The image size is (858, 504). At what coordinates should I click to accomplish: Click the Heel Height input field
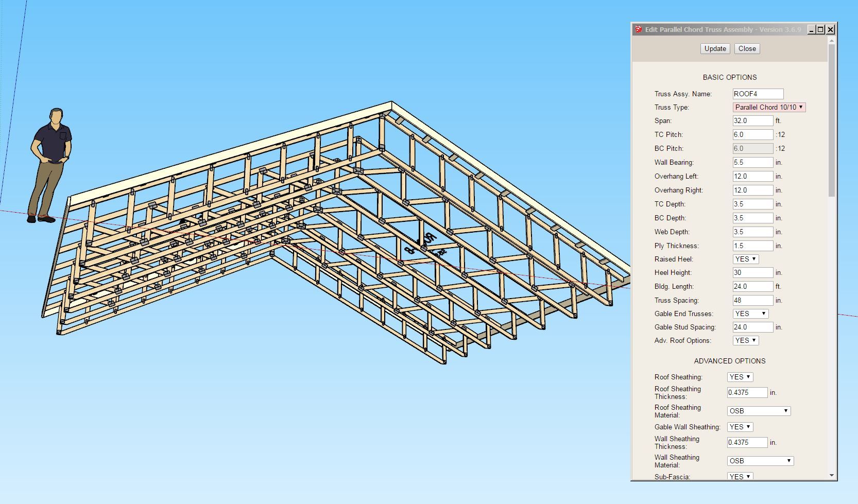(x=753, y=272)
